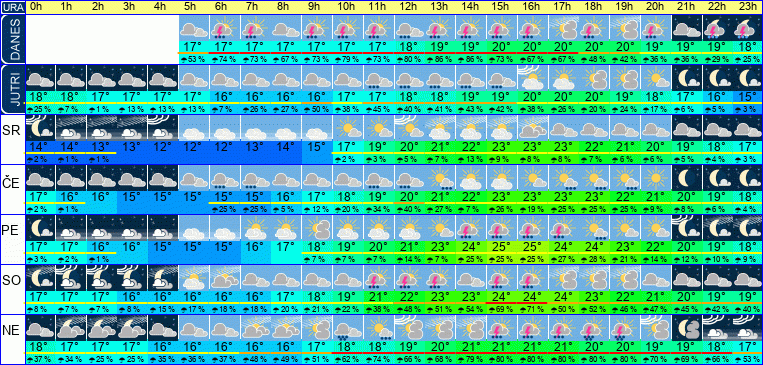
Task: Click the NE 10h rain cloud icon
Action: tap(347, 328)
